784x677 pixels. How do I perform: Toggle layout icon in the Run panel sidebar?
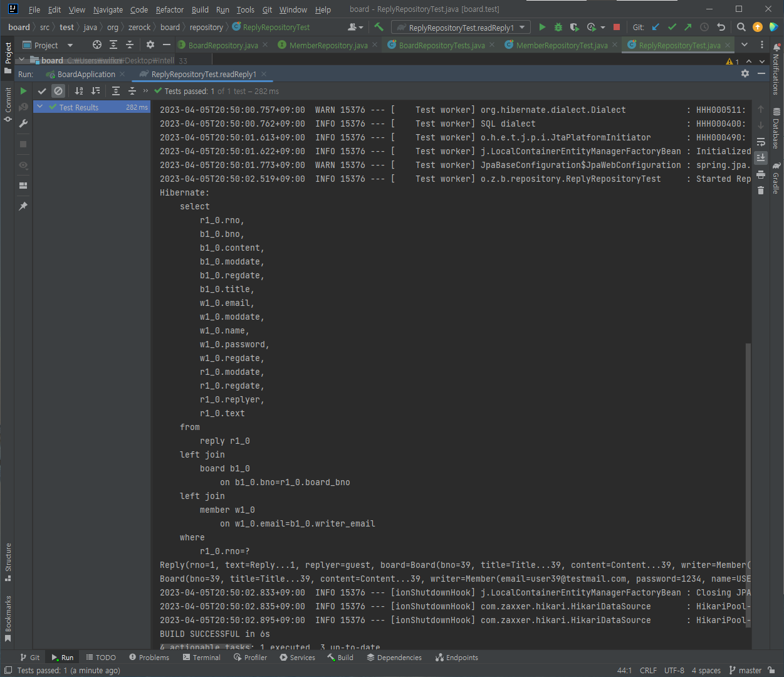point(23,186)
